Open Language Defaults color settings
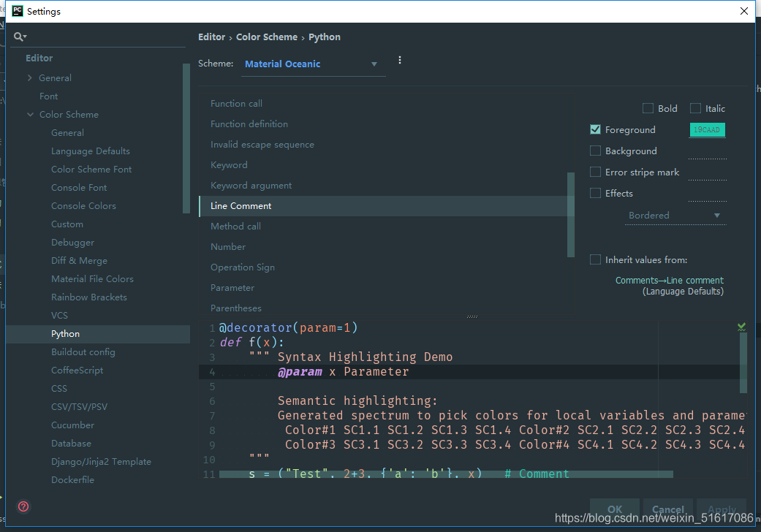Viewport: 761px width, 532px height. coord(91,151)
